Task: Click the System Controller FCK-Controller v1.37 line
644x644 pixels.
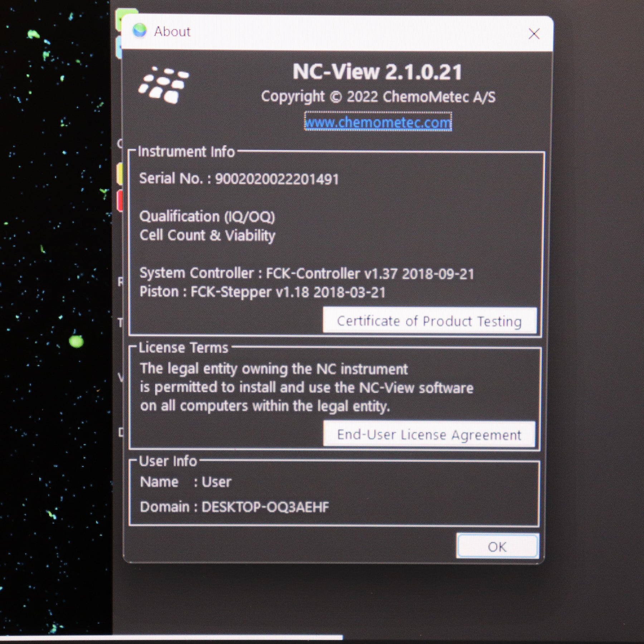Action: (307, 274)
